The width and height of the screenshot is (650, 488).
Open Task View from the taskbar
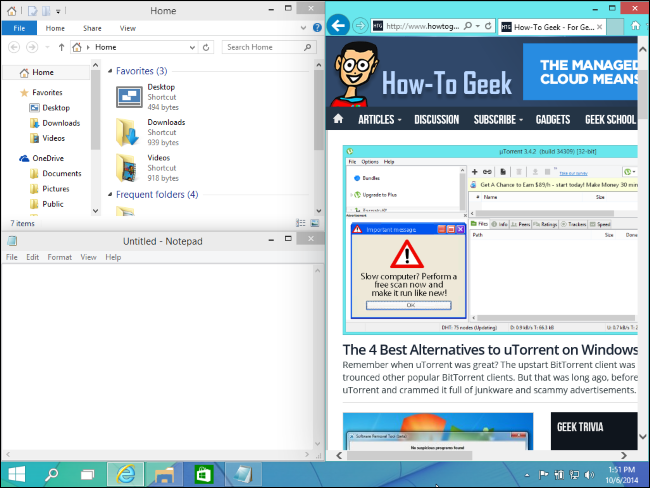click(x=88, y=472)
